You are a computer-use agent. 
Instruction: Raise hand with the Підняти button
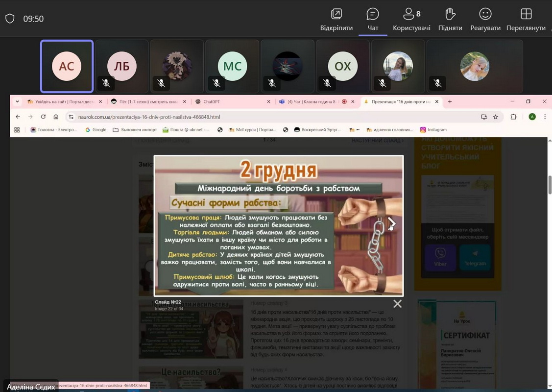coord(450,19)
